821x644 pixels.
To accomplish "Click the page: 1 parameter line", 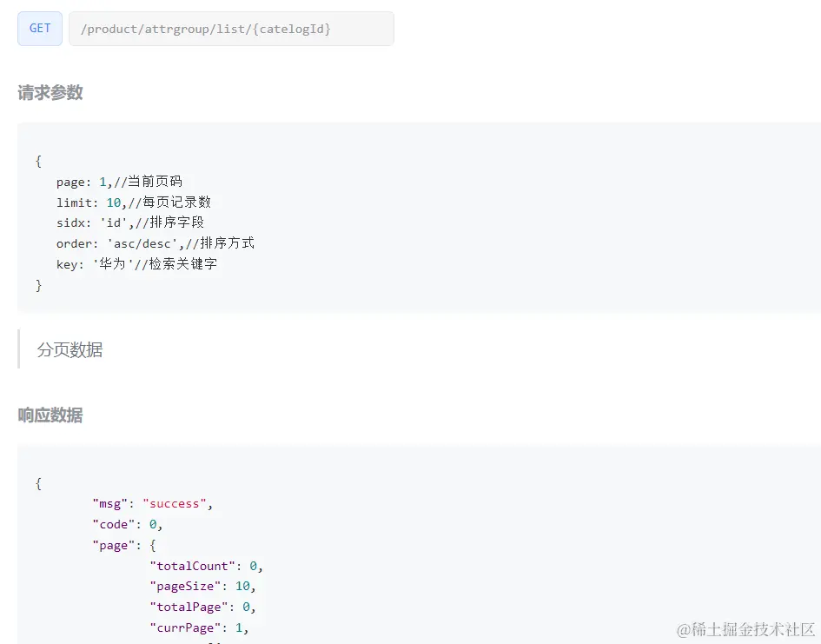I will click(119, 182).
